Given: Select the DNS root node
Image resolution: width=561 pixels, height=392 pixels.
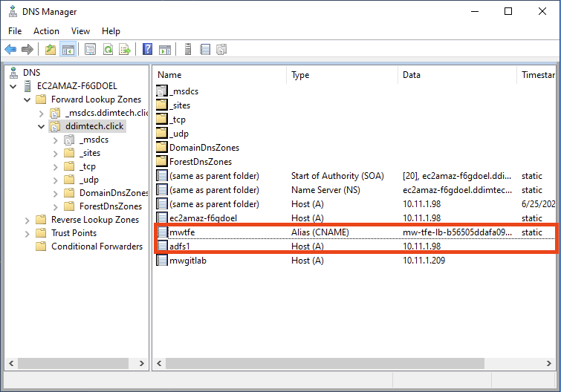Looking at the screenshot, I should pos(31,73).
